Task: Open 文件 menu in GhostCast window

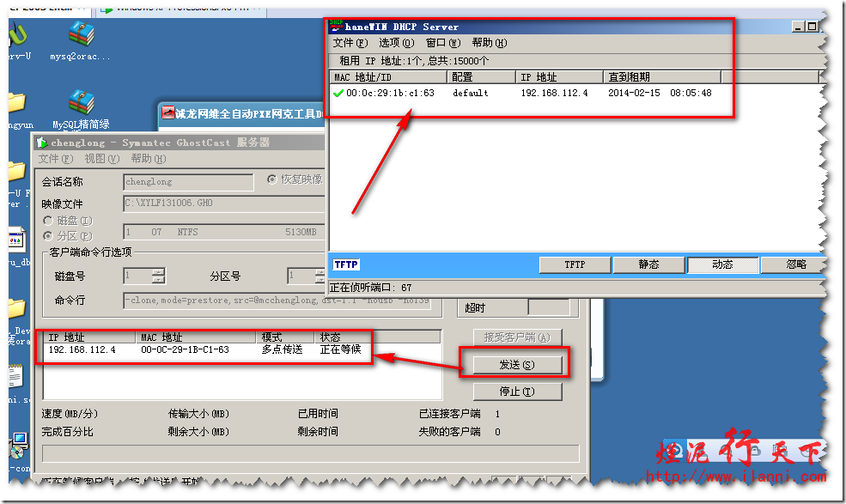Action: coord(56,159)
